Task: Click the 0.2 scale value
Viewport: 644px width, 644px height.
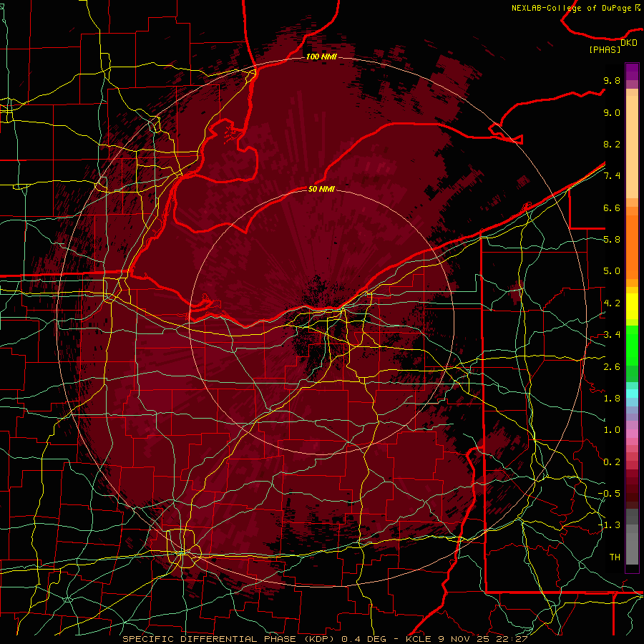Action: (612, 462)
